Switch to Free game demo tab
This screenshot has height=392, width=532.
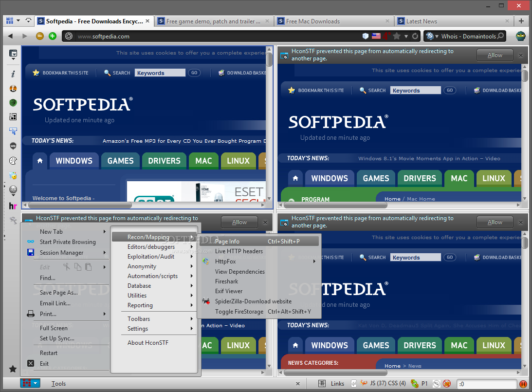214,21
